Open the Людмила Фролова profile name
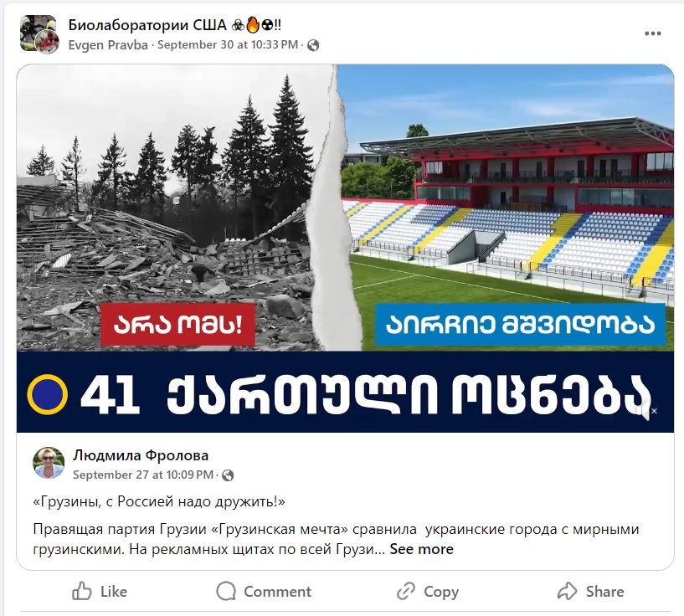This screenshot has height=616, width=684. click(x=141, y=455)
